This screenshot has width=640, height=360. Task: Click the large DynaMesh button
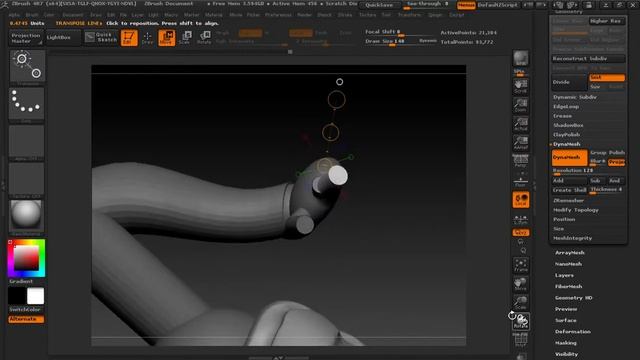569,158
